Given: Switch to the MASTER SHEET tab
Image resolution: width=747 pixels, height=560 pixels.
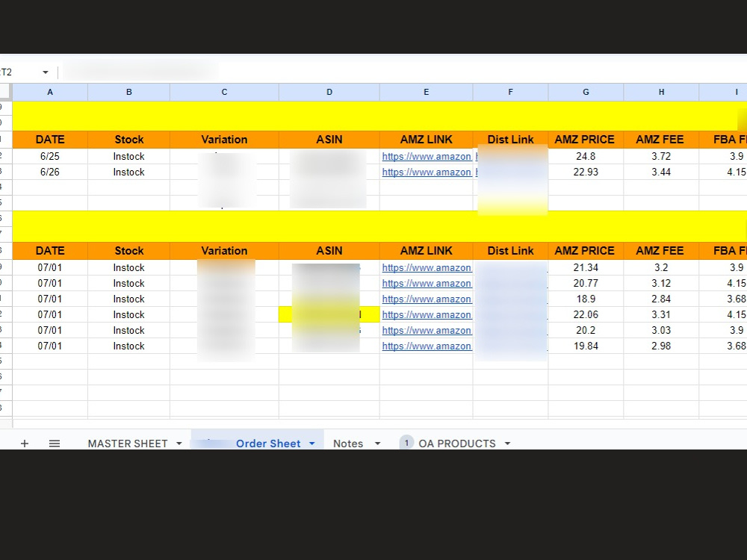Looking at the screenshot, I should coord(128,444).
